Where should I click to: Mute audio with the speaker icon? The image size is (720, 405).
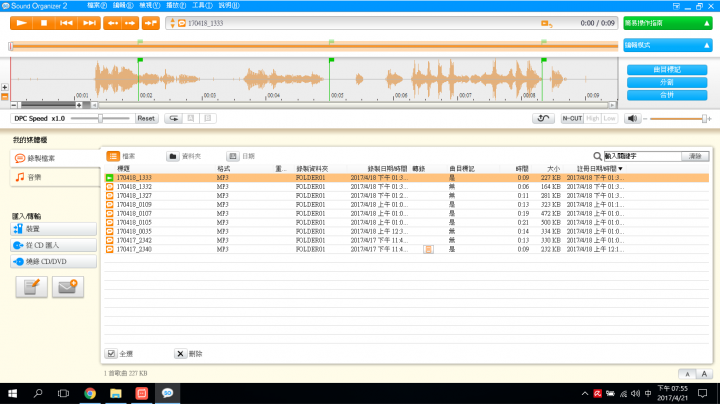[632, 118]
